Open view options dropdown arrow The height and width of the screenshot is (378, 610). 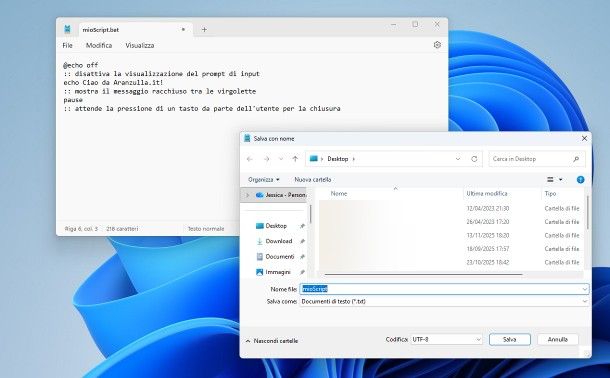[561, 180]
